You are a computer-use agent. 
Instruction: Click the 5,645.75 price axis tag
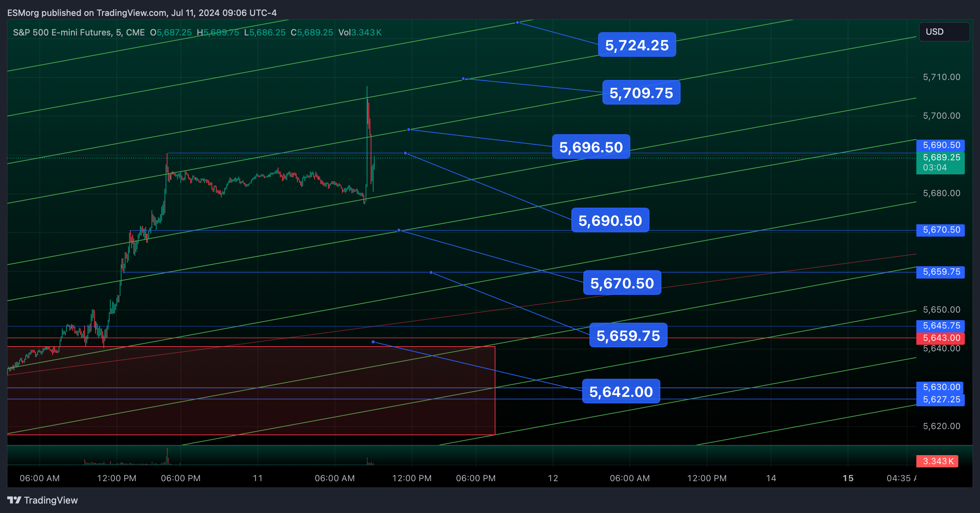click(941, 326)
